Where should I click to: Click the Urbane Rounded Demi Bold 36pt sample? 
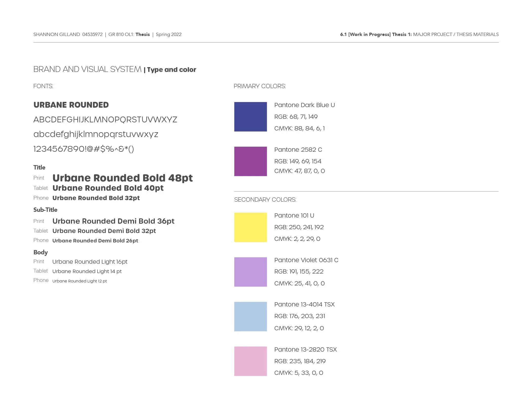[x=113, y=221]
